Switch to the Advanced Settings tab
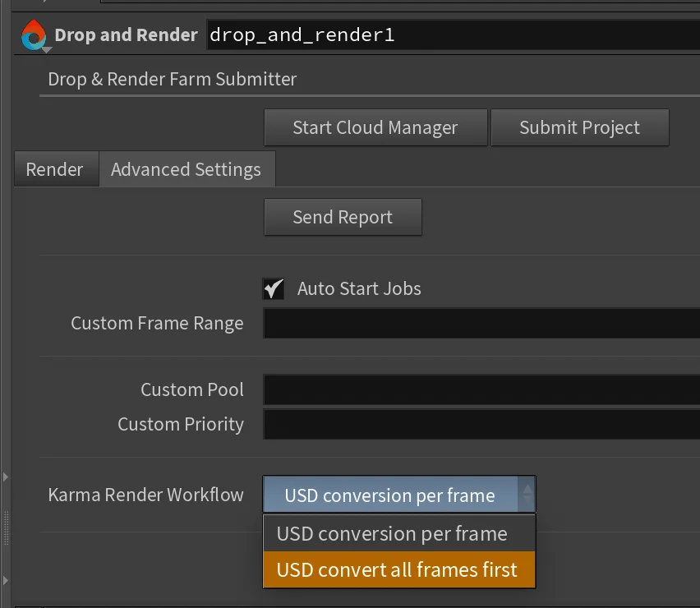The height and width of the screenshot is (608, 700). (x=187, y=169)
